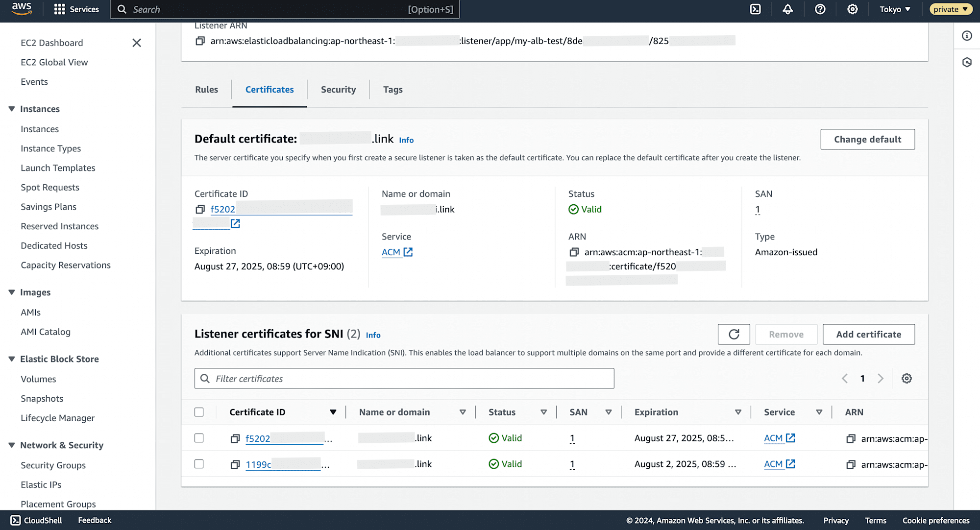Focus the top Search bar
Image resolution: width=980 pixels, height=530 pixels.
click(x=285, y=9)
